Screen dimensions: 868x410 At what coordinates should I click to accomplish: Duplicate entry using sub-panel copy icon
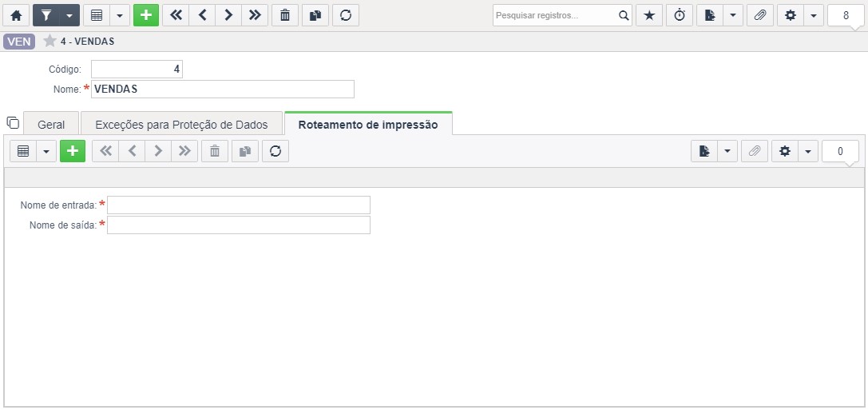245,151
